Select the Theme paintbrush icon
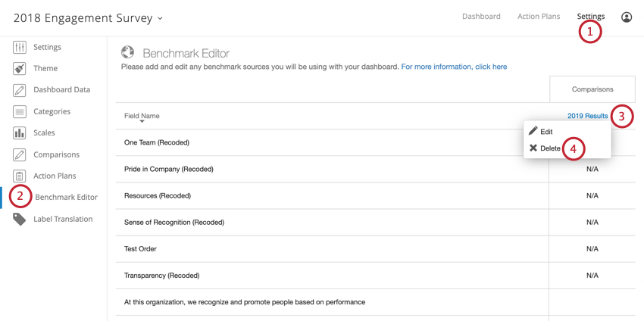 tap(19, 69)
